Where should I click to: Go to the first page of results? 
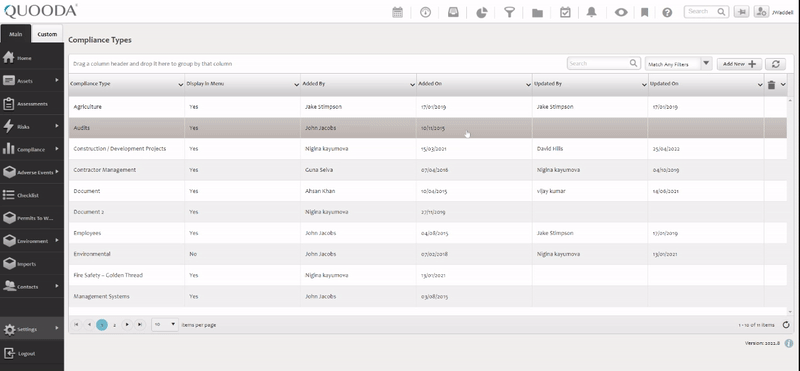point(77,325)
